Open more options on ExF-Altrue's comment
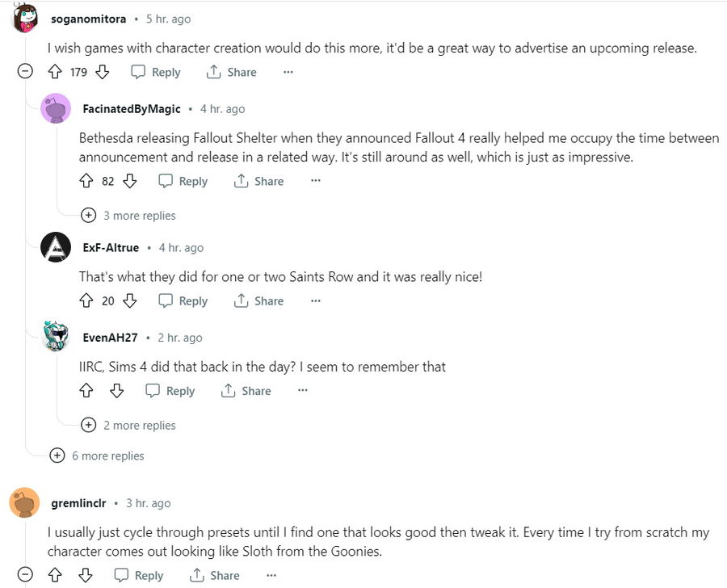Viewport: 727px width, 588px height. pyautogui.click(x=316, y=300)
